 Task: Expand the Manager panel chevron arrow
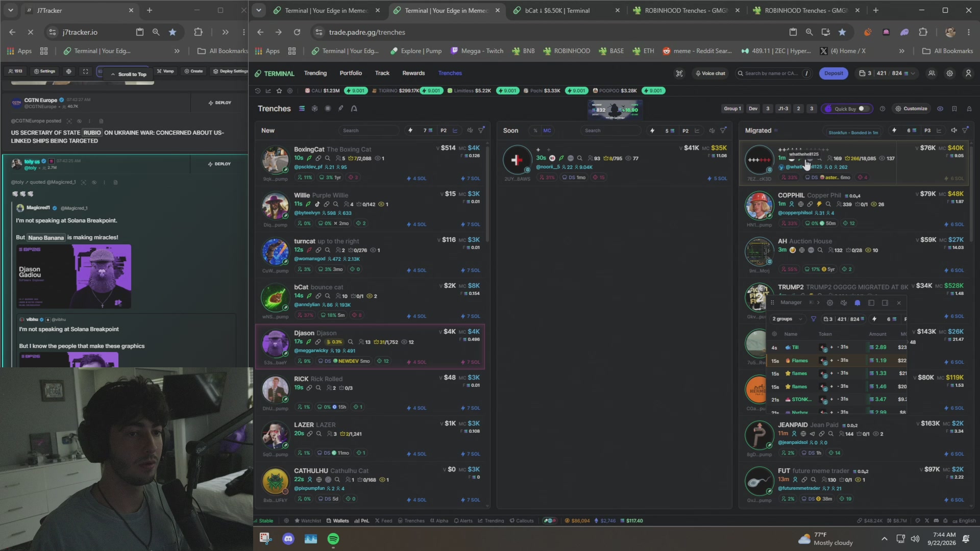pos(818,303)
